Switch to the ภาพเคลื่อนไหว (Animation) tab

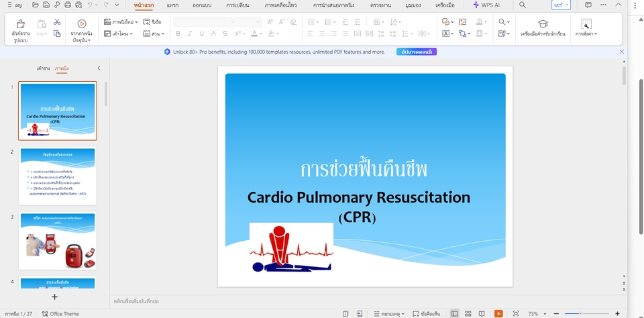281,5
